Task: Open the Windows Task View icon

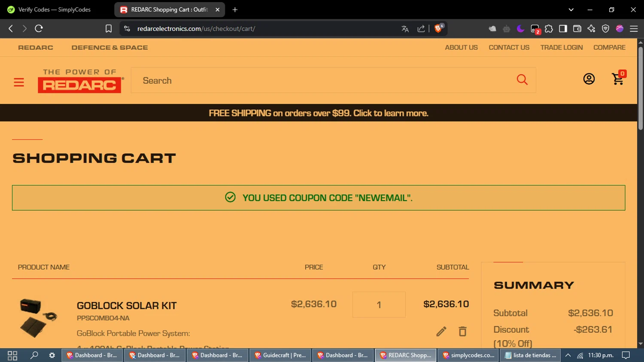Action: pyautogui.click(x=12, y=356)
